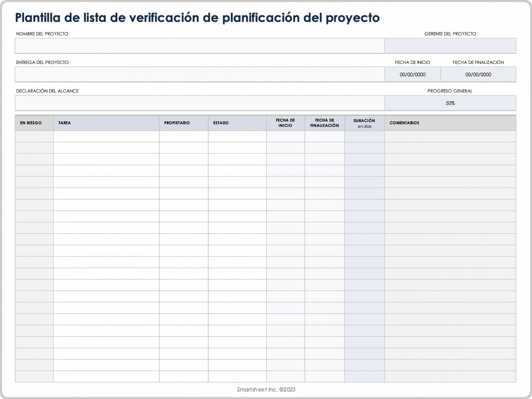
Task: Click the PROPIETARIO column header
Action: coord(177,123)
